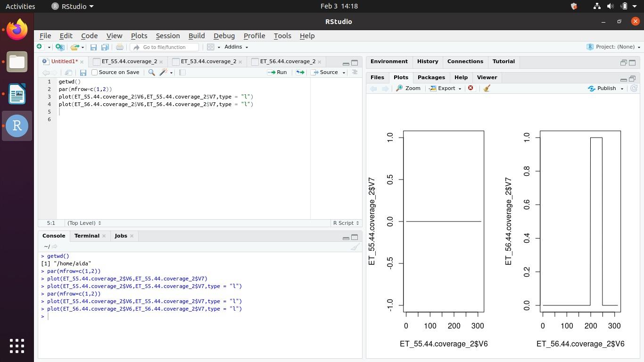Expand the Source button dropdown arrow
The image size is (644, 362).
[x=345, y=72]
